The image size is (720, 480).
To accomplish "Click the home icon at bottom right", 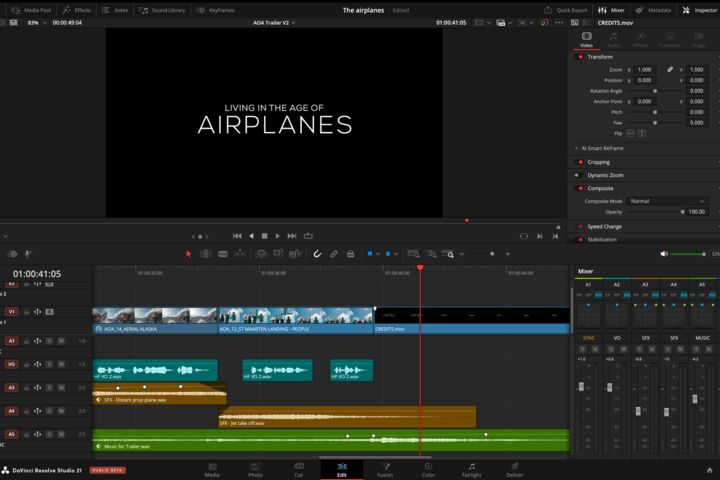I will point(709,470).
